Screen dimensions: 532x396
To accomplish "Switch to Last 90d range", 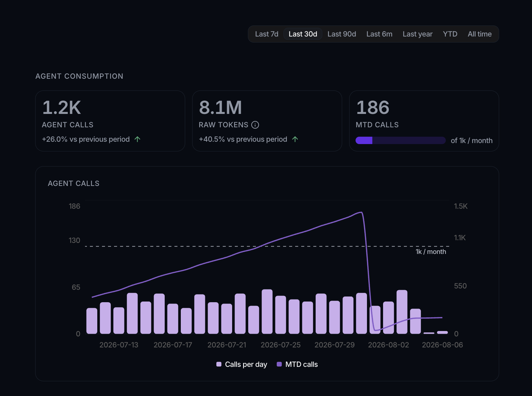I will (x=341, y=34).
